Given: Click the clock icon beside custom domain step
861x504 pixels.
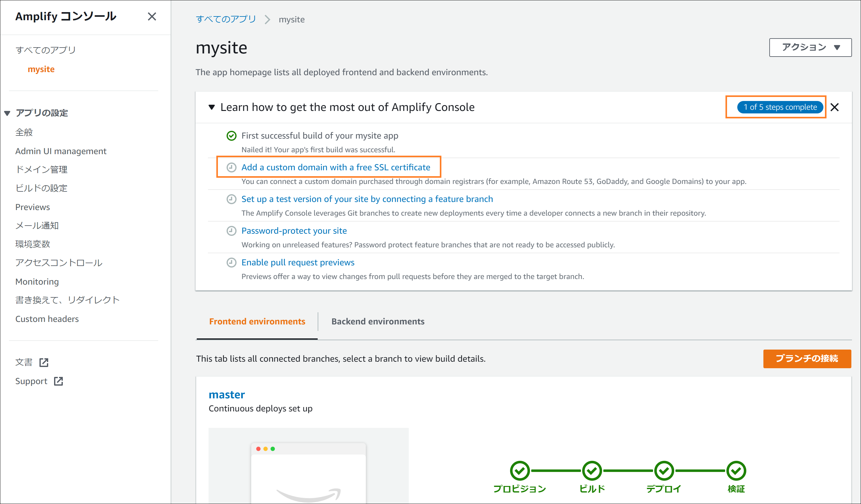Looking at the screenshot, I should [232, 168].
